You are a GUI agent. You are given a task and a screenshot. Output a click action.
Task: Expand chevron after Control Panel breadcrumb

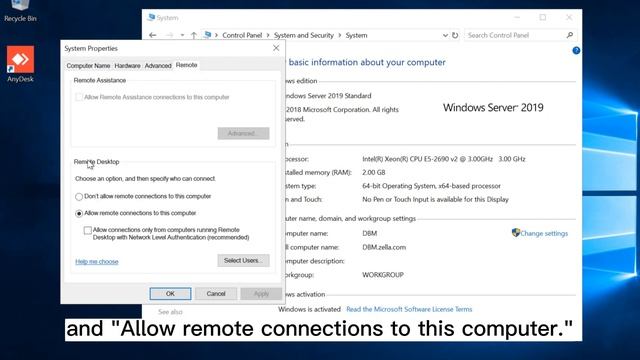point(268,36)
